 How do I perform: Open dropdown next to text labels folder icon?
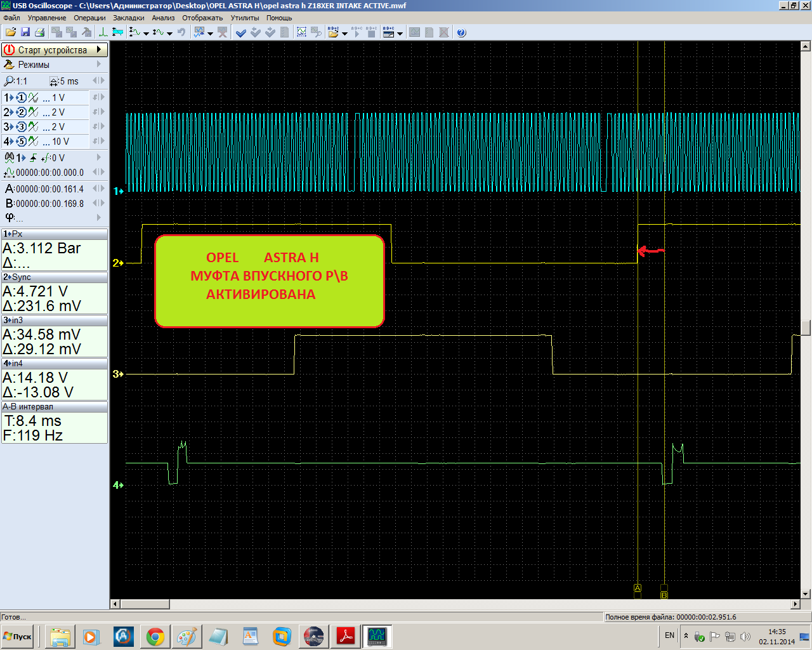click(x=345, y=34)
